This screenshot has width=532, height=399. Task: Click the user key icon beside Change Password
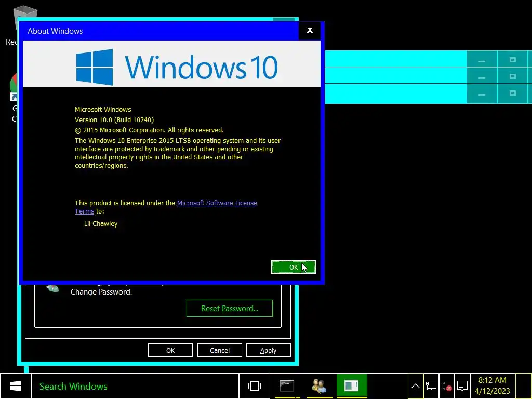tap(52, 288)
